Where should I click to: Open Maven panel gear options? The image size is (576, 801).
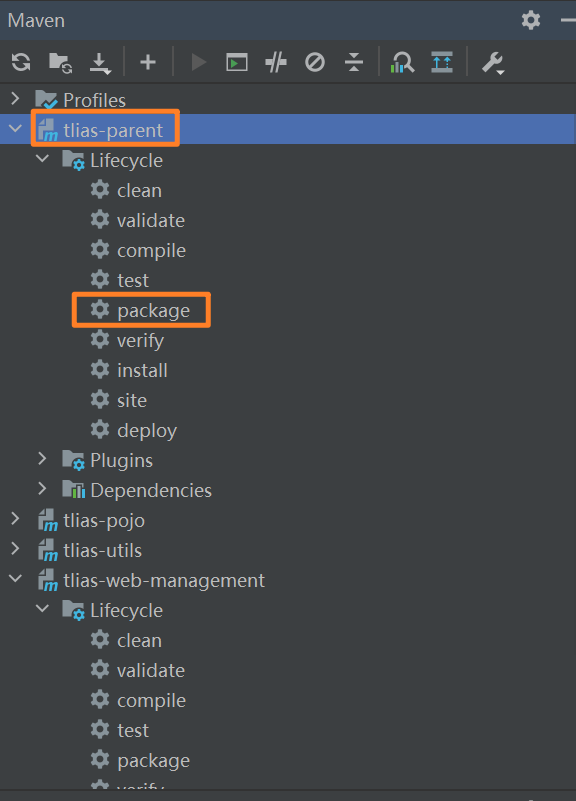pos(531,20)
